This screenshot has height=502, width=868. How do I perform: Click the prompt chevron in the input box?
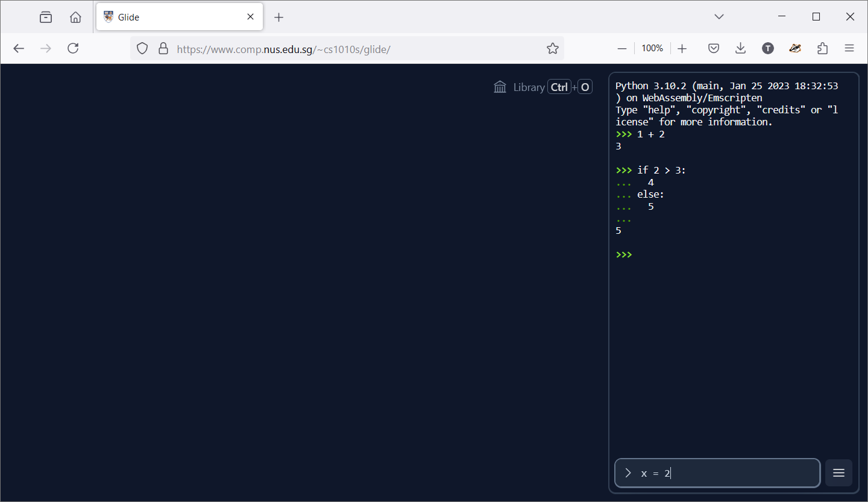628,473
